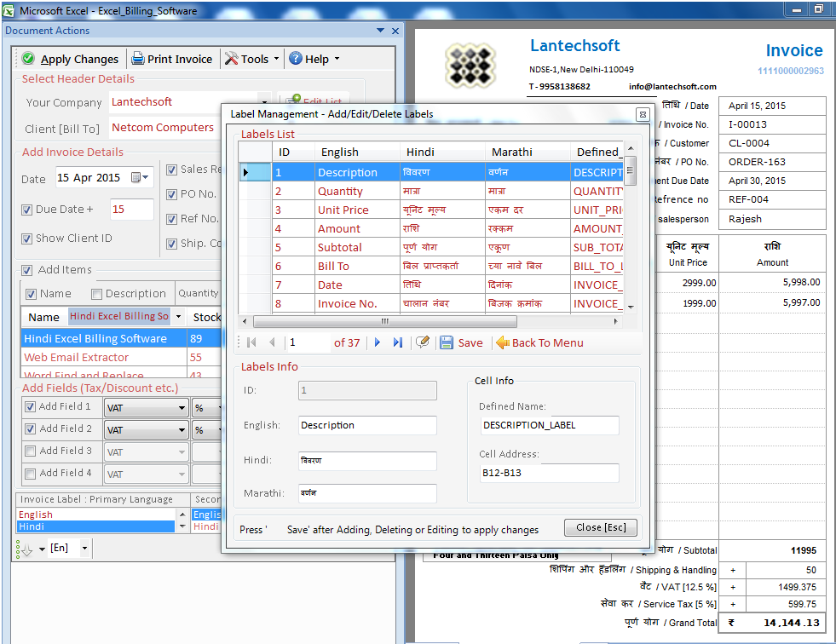The image size is (836, 644).
Task: Open the [En] language dropdown
Action: pyautogui.click(x=84, y=548)
